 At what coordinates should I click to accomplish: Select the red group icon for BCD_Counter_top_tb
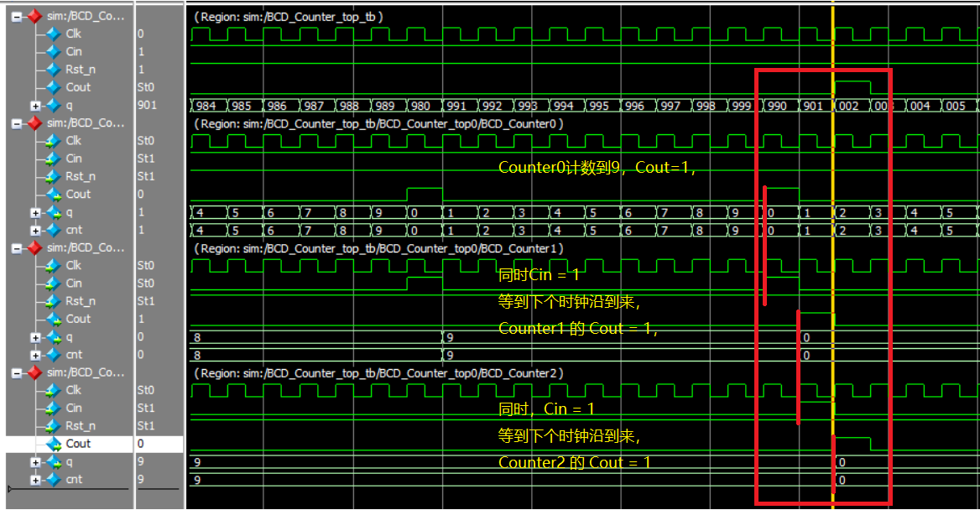click(34, 17)
